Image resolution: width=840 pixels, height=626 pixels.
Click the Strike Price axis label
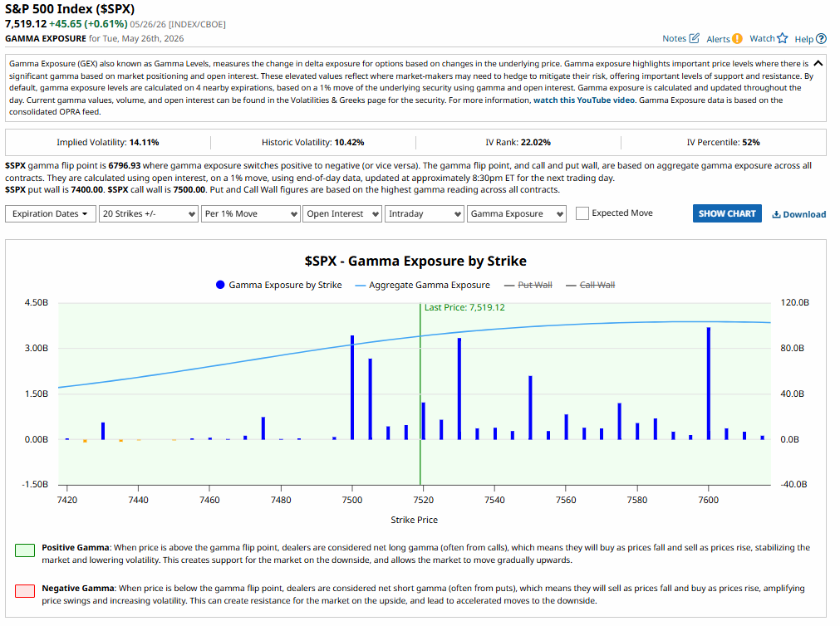coord(414,520)
